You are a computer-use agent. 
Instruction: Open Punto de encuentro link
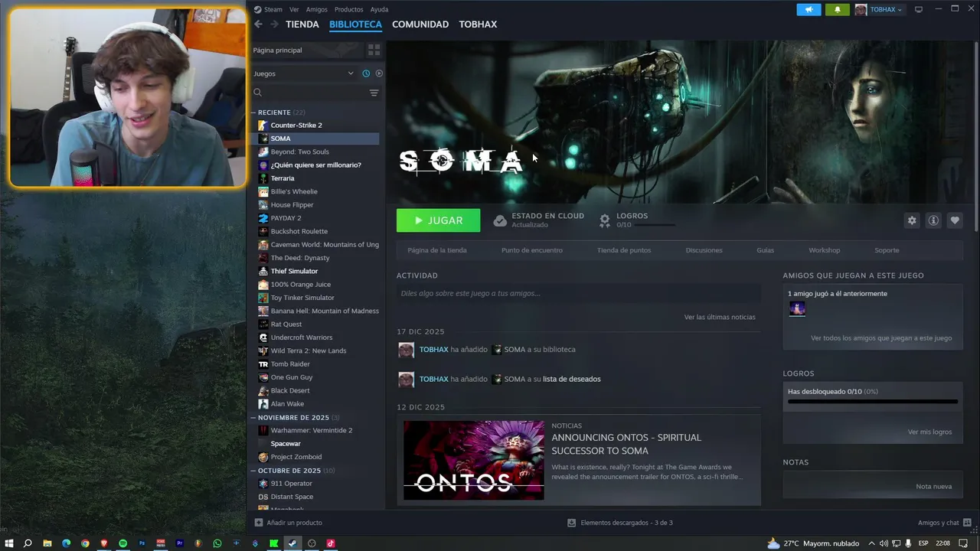pyautogui.click(x=532, y=250)
